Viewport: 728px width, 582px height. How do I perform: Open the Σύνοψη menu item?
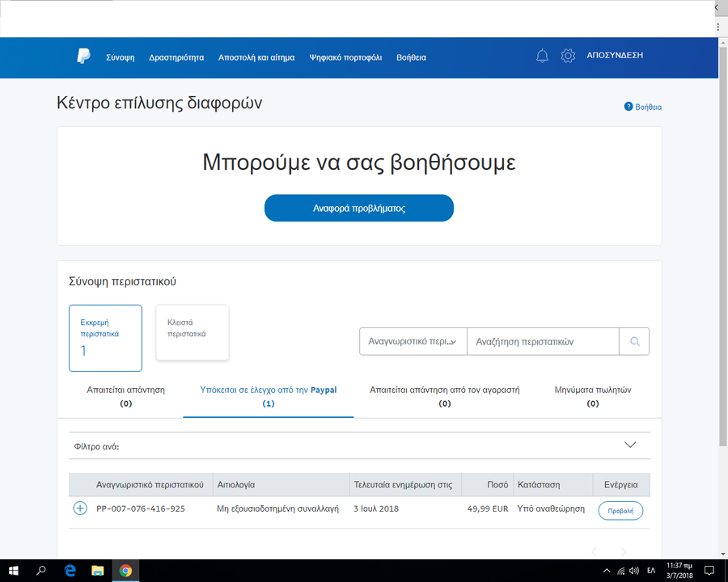coord(121,57)
